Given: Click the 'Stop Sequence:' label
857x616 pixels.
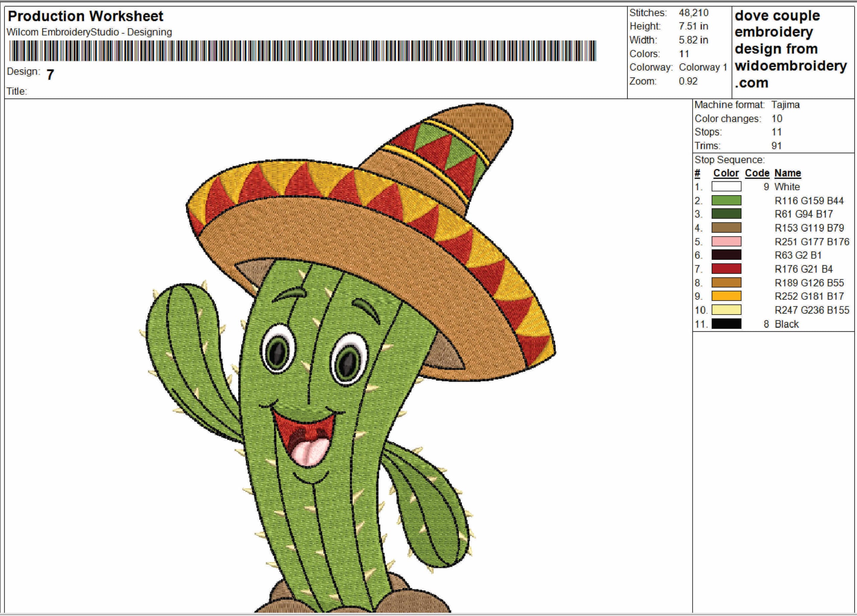Looking at the screenshot, I should [730, 160].
